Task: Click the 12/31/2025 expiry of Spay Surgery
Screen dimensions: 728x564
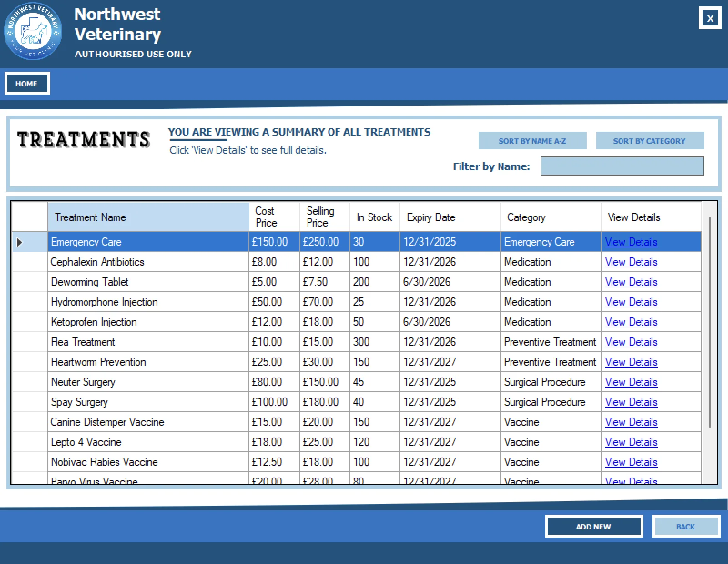Action: coord(450,402)
